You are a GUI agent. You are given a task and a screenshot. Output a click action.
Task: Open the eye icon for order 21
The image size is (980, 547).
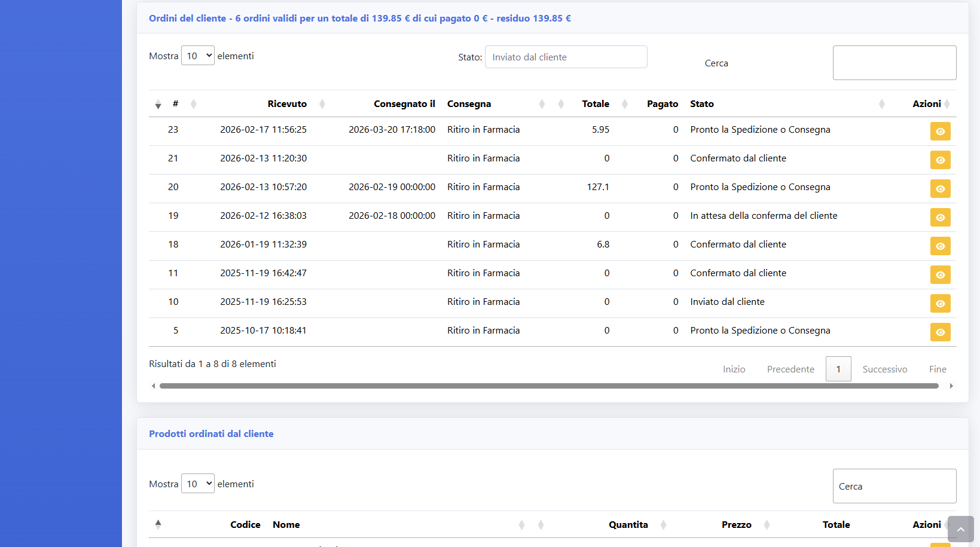[940, 160]
